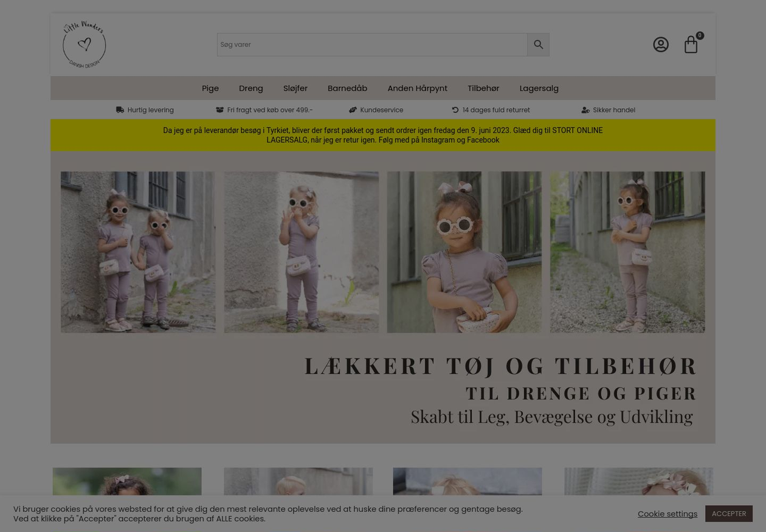766x532 pixels.
Task: Click the truck icon for Hurtig levering
Action: [120, 110]
